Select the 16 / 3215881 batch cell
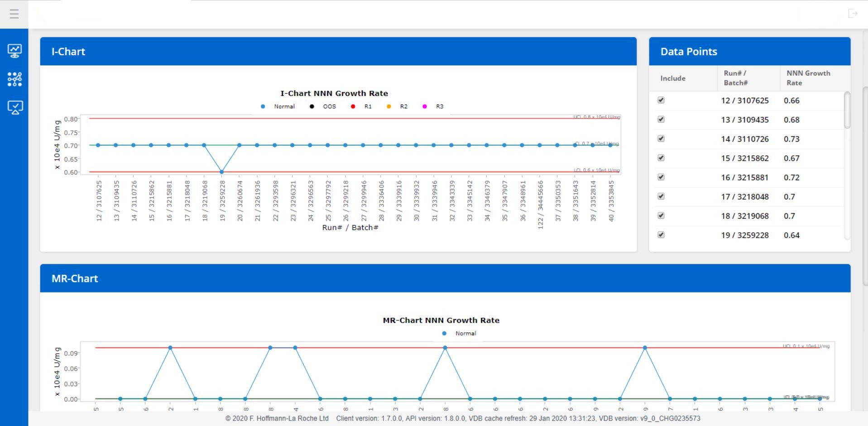 (745, 177)
